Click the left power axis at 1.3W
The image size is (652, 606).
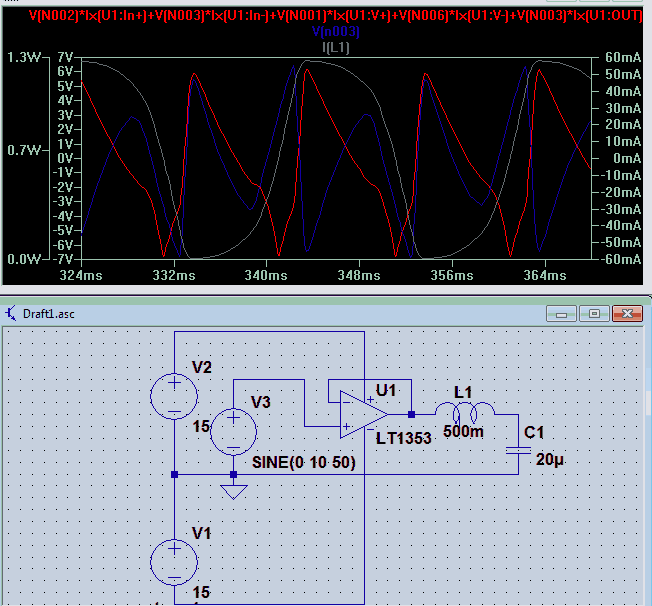click(x=24, y=57)
